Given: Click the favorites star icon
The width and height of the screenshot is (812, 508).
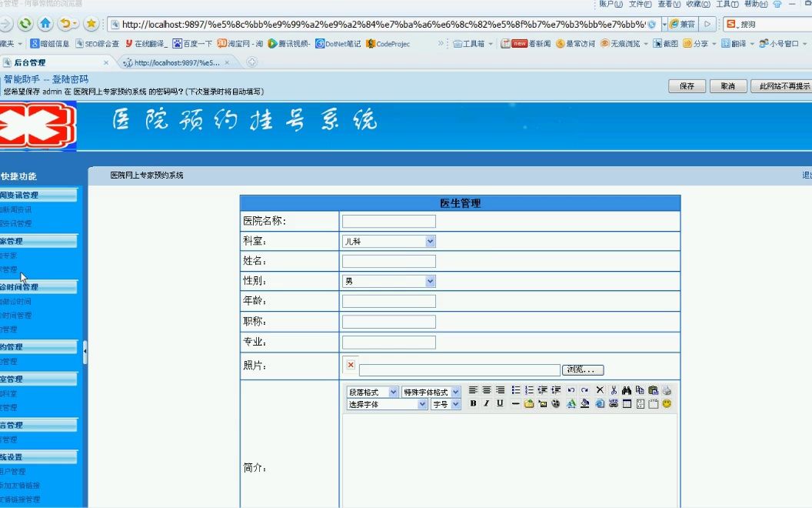Looking at the screenshot, I should pos(92,23).
